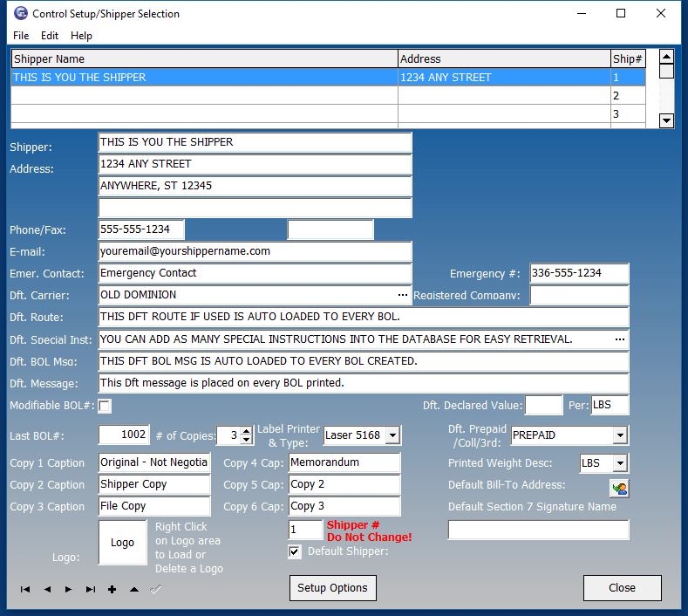The image size is (688, 616).
Task: Click the Per LBS field
Action: [610, 405]
